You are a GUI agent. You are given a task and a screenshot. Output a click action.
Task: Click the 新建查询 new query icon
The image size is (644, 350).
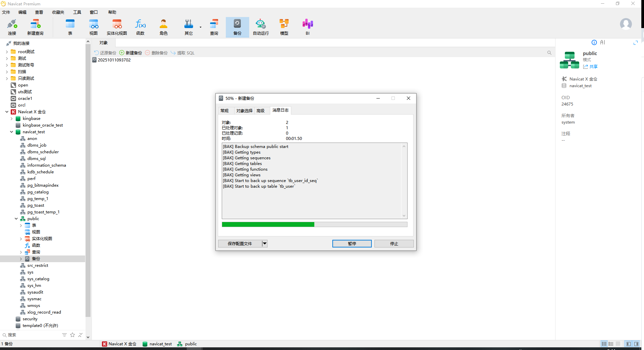click(35, 27)
